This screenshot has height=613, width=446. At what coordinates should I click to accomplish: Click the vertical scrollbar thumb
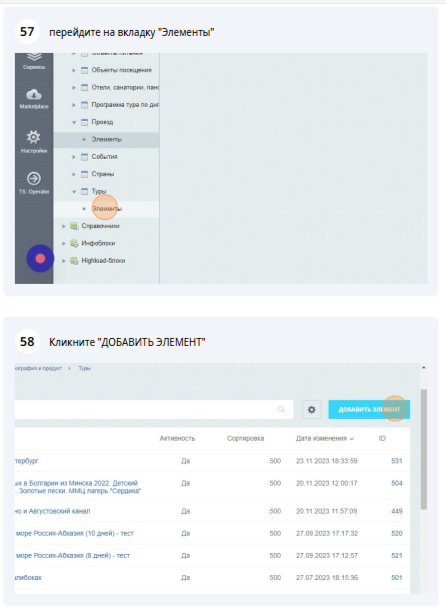click(x=423, y=449)
